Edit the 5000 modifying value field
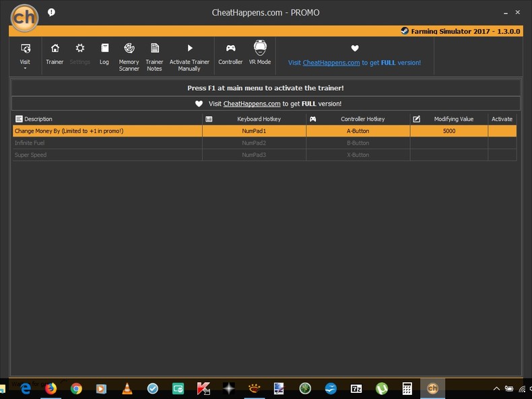Viewport: 532px width, 399px height. [449, 131]
